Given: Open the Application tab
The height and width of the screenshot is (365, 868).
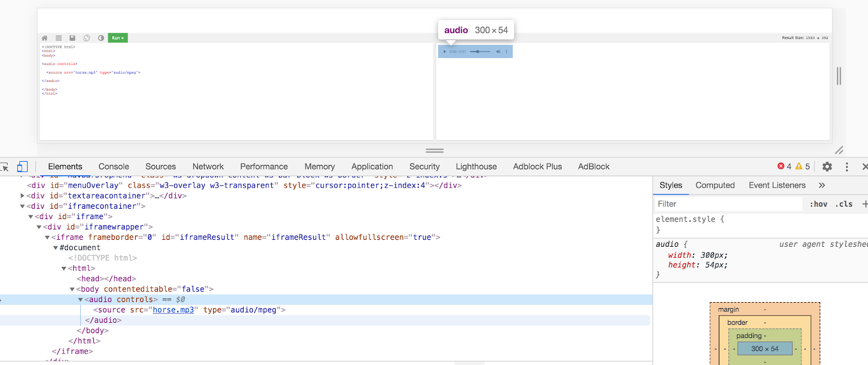Looking at the screenshot, I should (x=372, y=167).
